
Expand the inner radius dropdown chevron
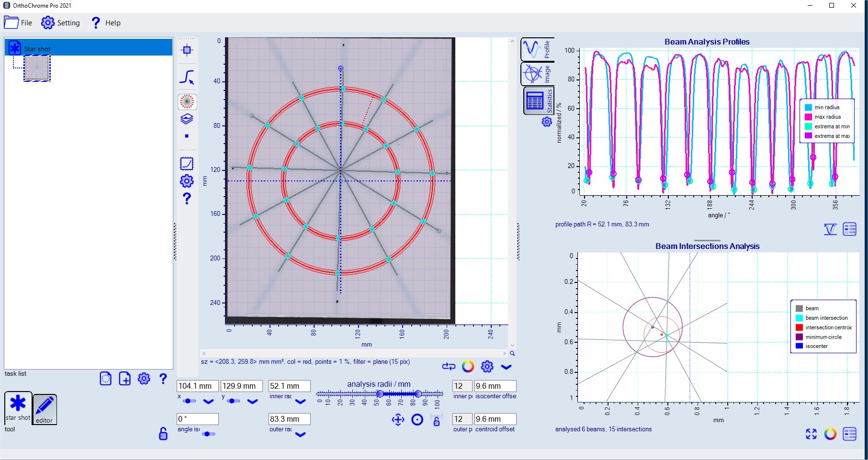tap(301, 402)
